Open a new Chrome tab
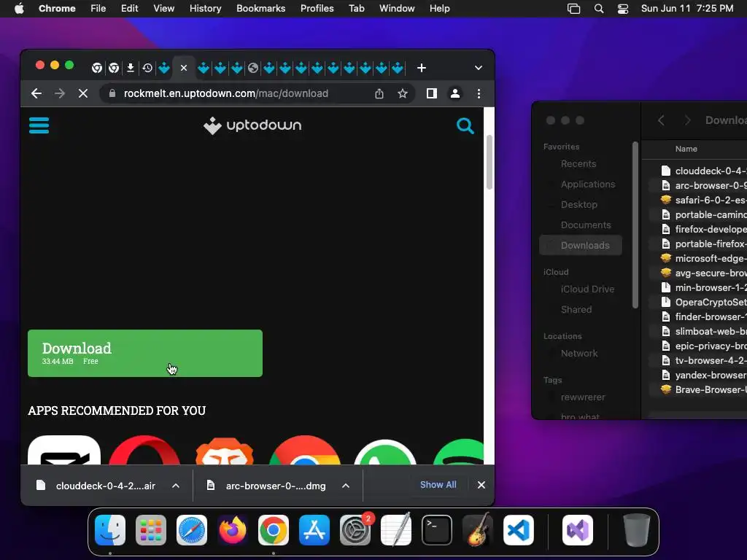Screen dimensions: 747x560 point(421,68)
